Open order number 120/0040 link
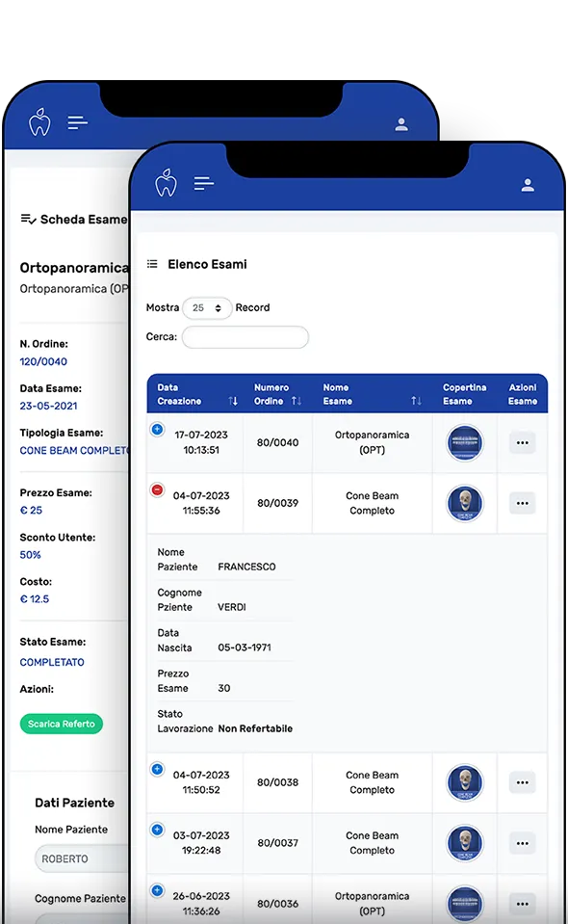This screenshot has width=568, height=924. [x=43, y=361]
